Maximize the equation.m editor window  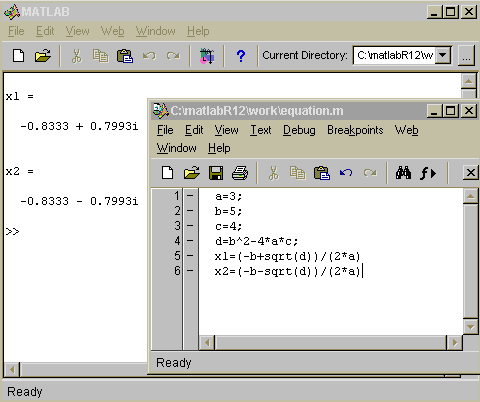(450, 110)
